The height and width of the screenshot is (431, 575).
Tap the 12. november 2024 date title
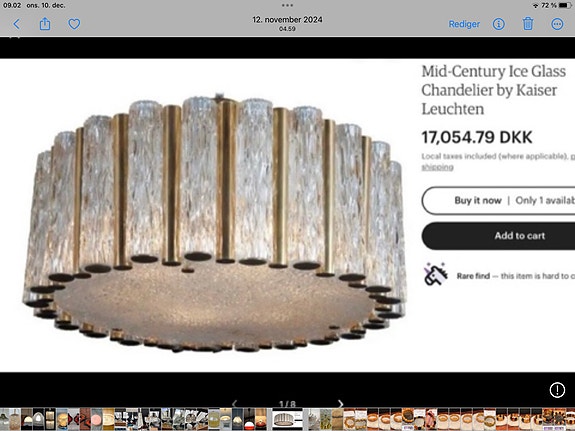coord(287,19)
